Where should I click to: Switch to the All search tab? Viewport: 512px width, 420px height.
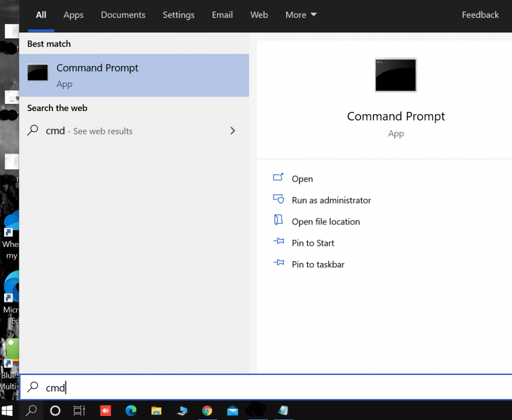click(41, 15)
